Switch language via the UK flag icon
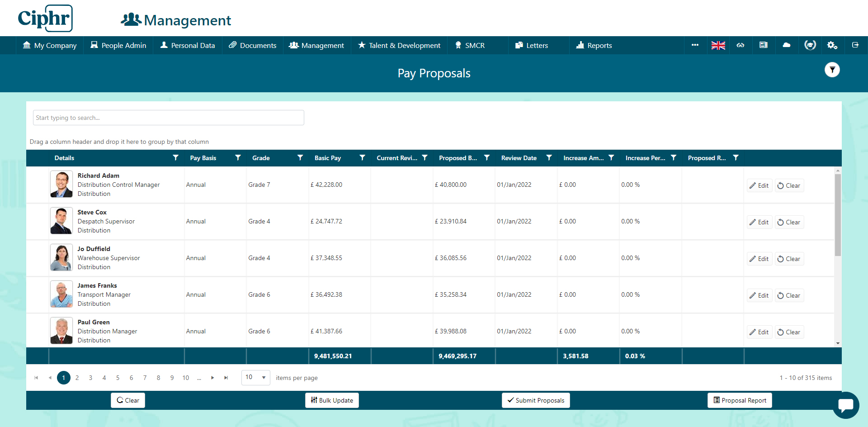868x427 pixels. (718, 45)
